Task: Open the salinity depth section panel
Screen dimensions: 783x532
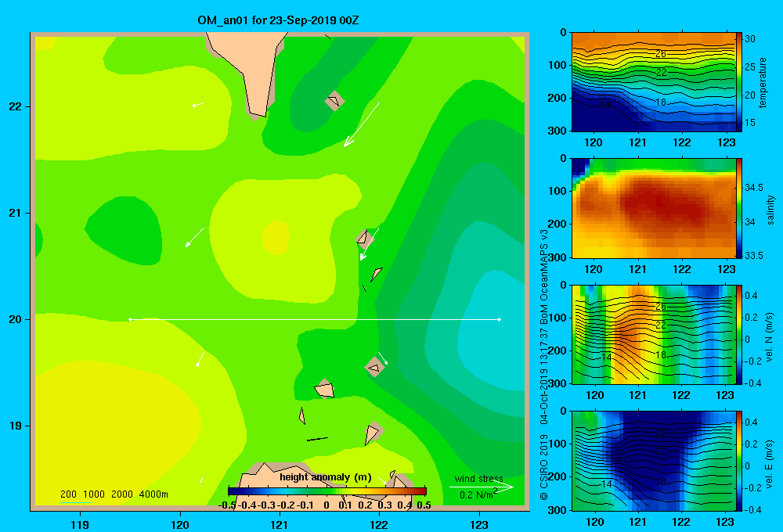Action: (653, 208)
